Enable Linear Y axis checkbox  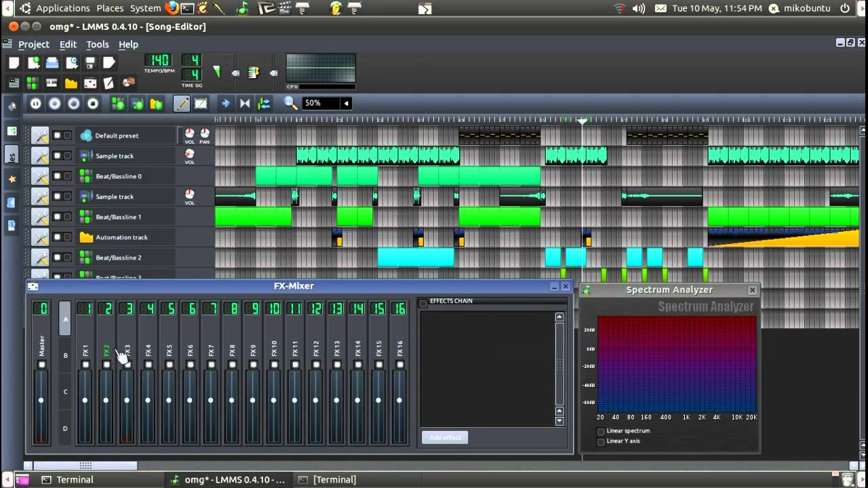601,441
